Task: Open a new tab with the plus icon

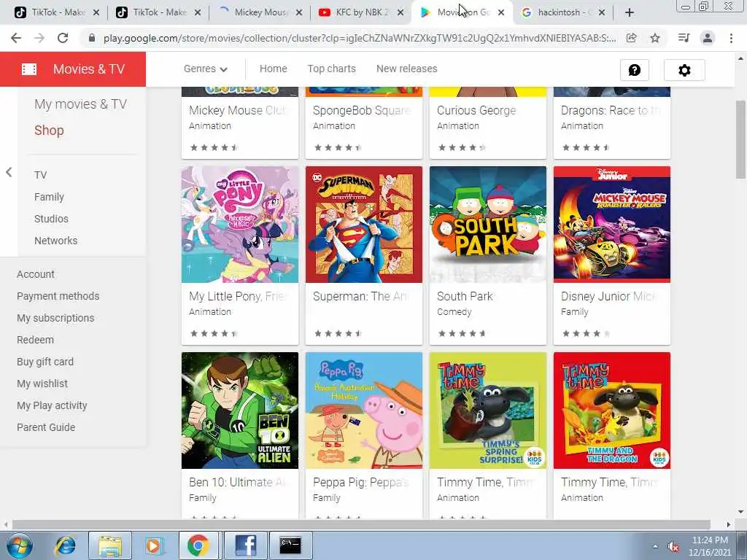Action: (630, 12)
